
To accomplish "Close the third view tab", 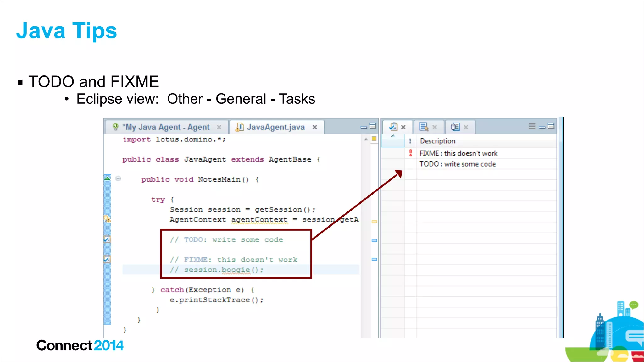I will (x=466, y=127).
